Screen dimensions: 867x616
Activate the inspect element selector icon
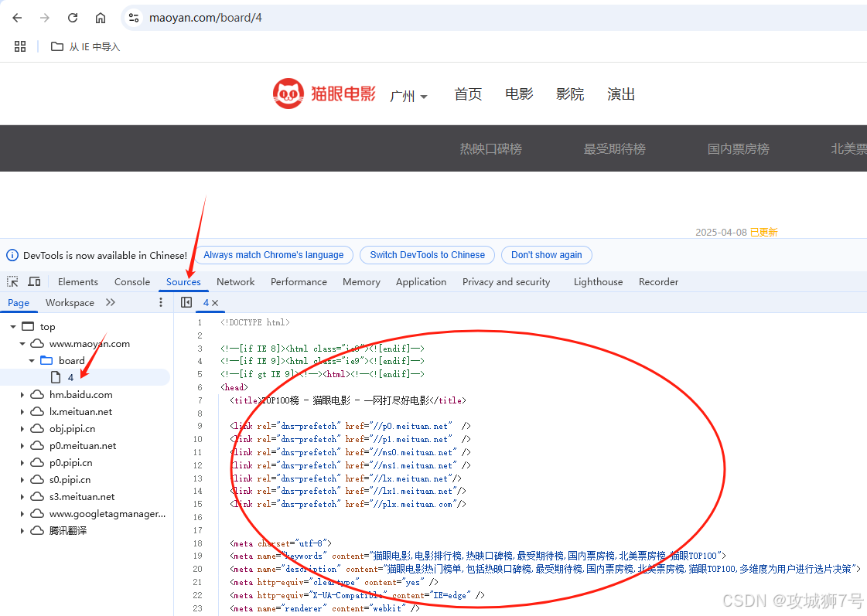(12, 282)
